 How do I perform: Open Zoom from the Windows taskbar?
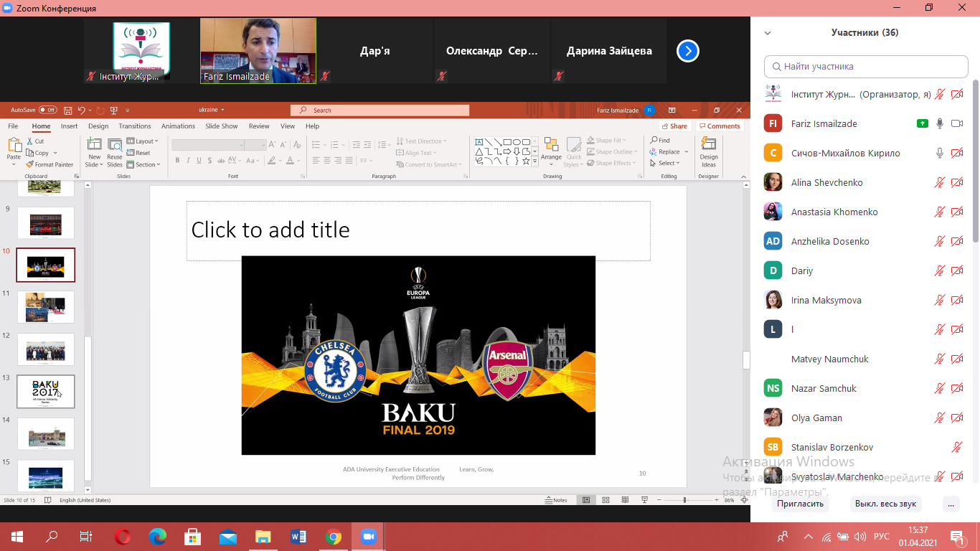[369, 537]
